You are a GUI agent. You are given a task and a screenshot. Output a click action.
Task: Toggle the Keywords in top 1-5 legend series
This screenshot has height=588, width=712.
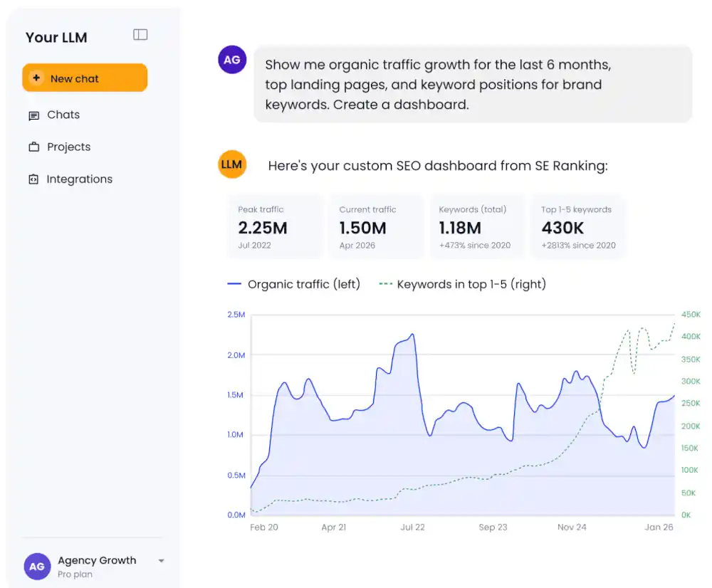[463, 284]
